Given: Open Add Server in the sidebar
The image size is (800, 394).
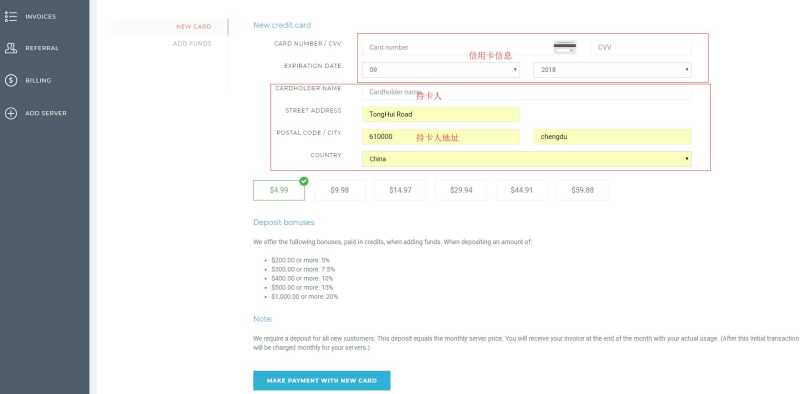Looking at the screenshot, I should (x=46, y=113).
